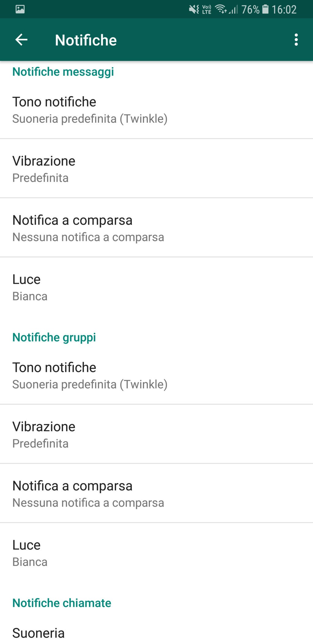Tap the Notifiche page title
Screen dimensions: 313x644
[x=86, y=40]
